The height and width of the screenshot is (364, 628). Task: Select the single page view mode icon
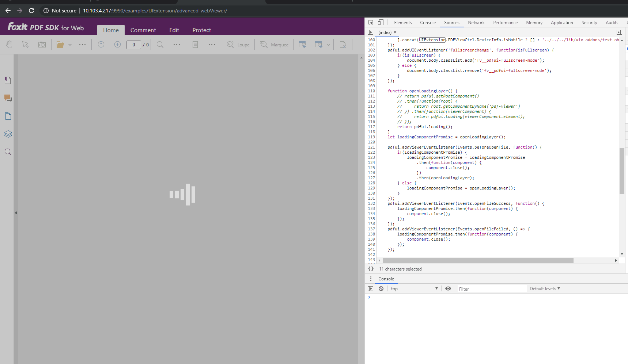click(195, 45)
